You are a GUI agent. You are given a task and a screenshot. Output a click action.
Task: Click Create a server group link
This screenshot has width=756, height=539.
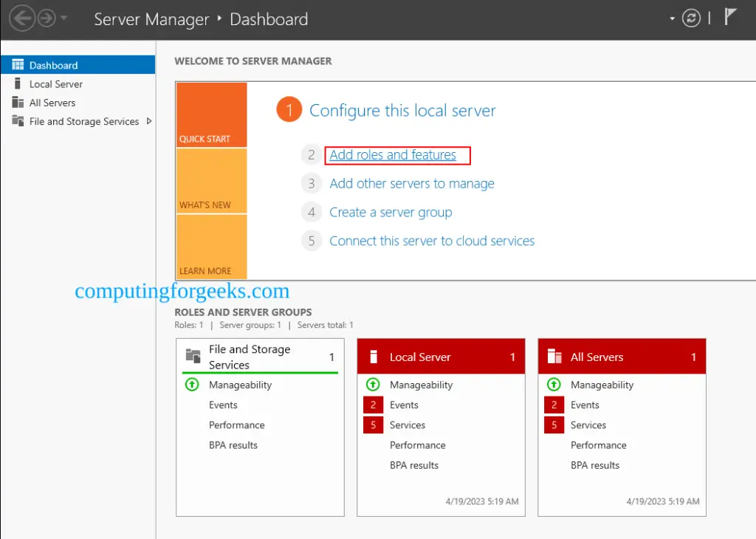pos(391,212)
